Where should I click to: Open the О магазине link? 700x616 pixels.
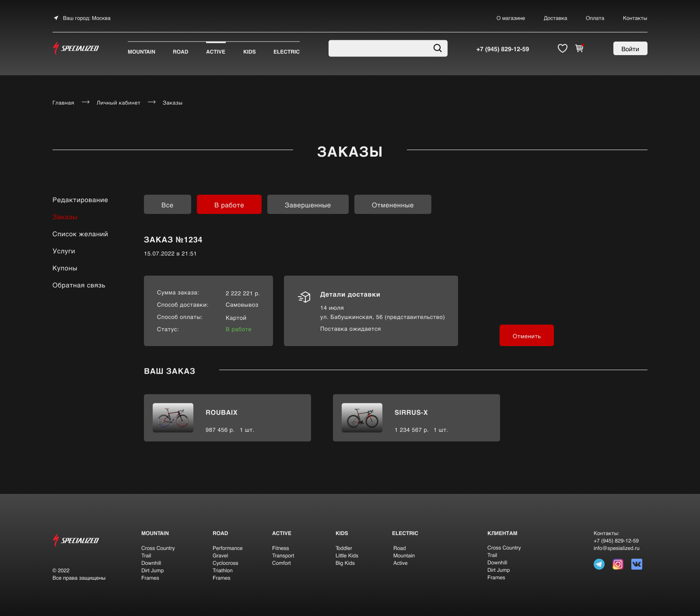(511, 18)
